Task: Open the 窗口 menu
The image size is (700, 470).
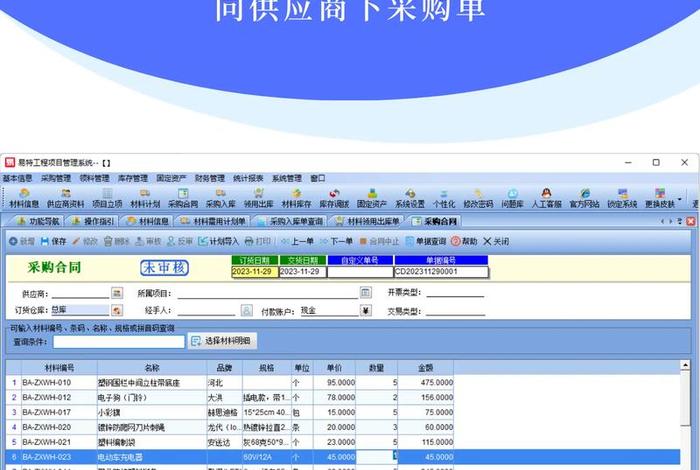Action: 318,178
